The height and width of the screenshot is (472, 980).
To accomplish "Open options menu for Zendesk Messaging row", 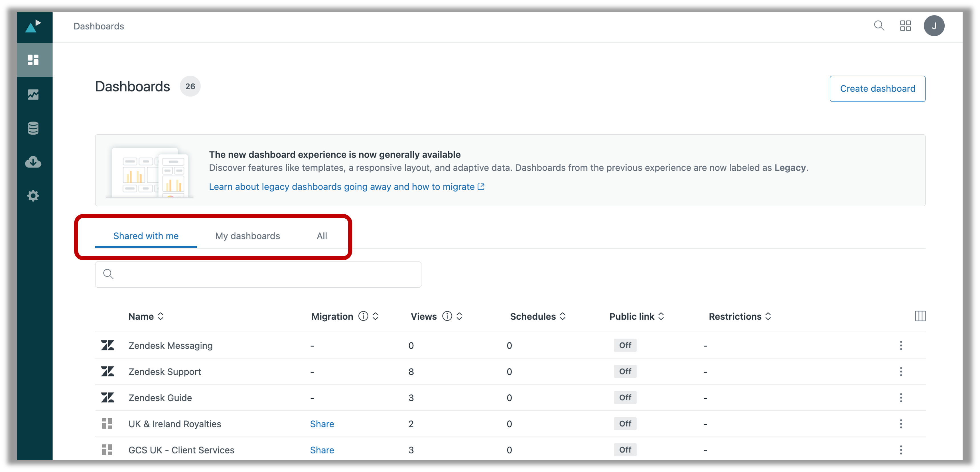I will point(900,345).
